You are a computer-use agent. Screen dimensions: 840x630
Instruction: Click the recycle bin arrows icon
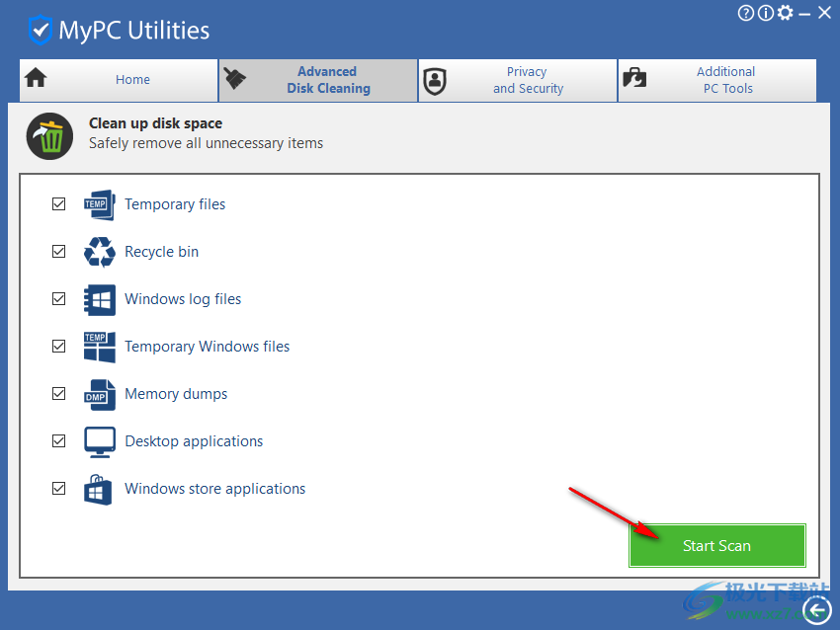pyautogui.click(x=100, y=252)
